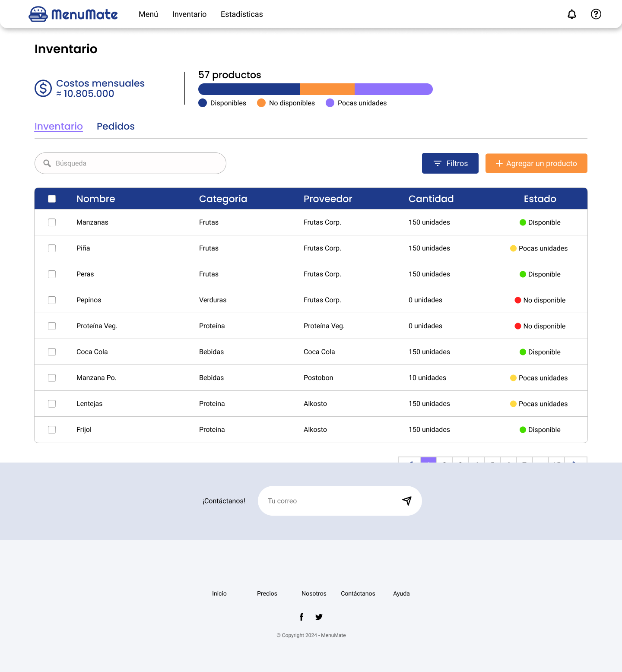
Task: Focus the Tu correo email field
Action: [328, 501]
